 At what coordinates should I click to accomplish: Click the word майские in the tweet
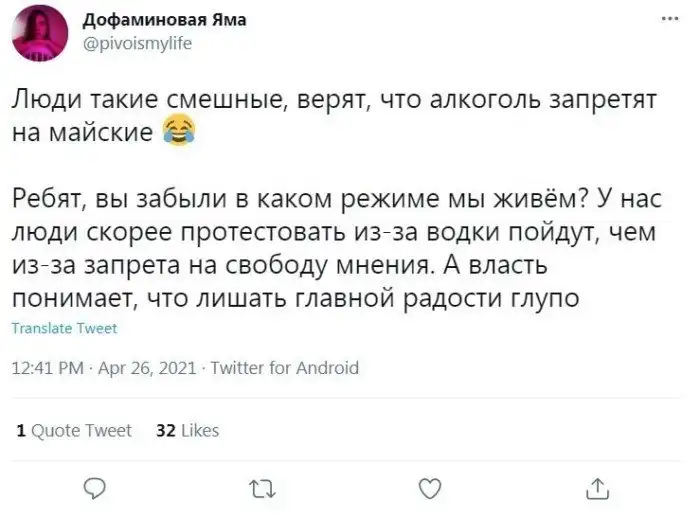[103, 131]
